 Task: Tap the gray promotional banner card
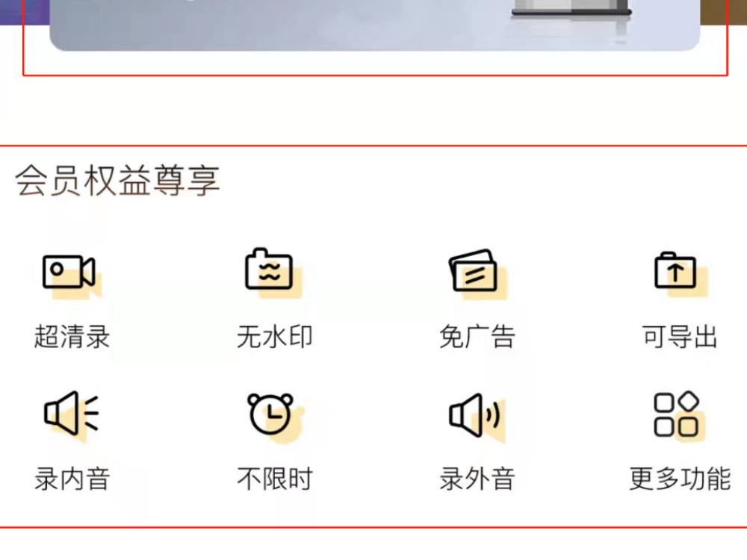(x=374, y=25)
